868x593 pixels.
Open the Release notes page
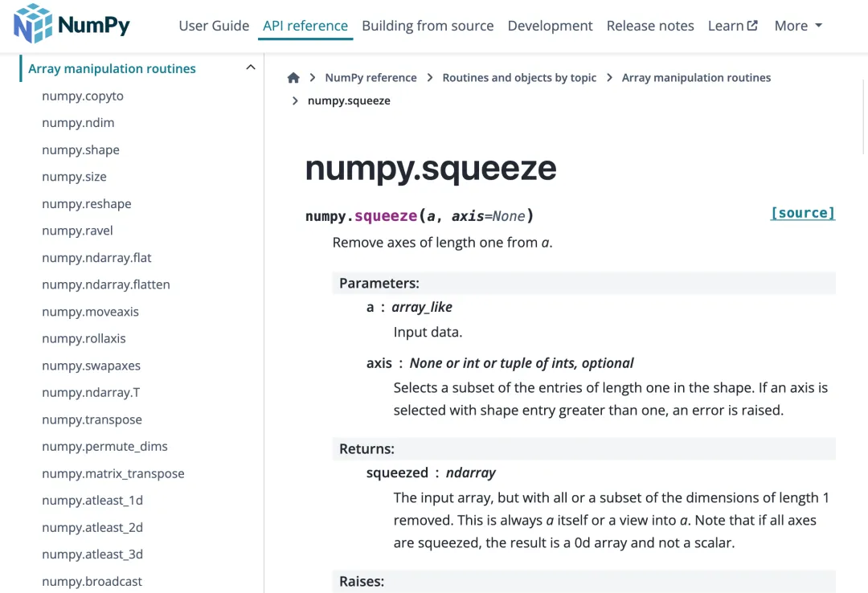point(650,26)
